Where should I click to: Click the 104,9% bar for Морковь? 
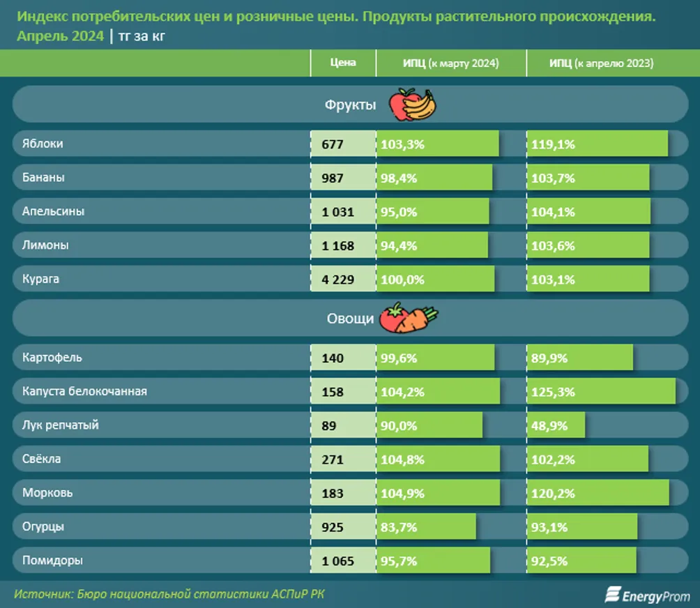pos(438,493)
